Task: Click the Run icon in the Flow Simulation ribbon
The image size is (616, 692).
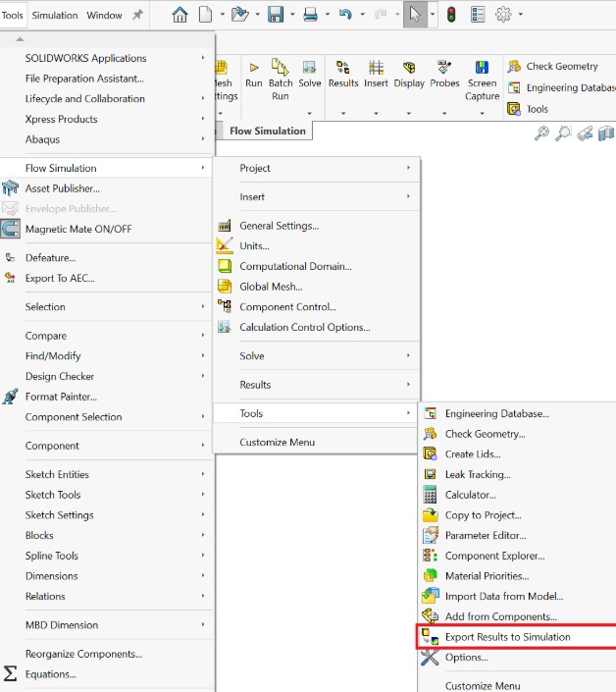Action: [x=254, y=68]
